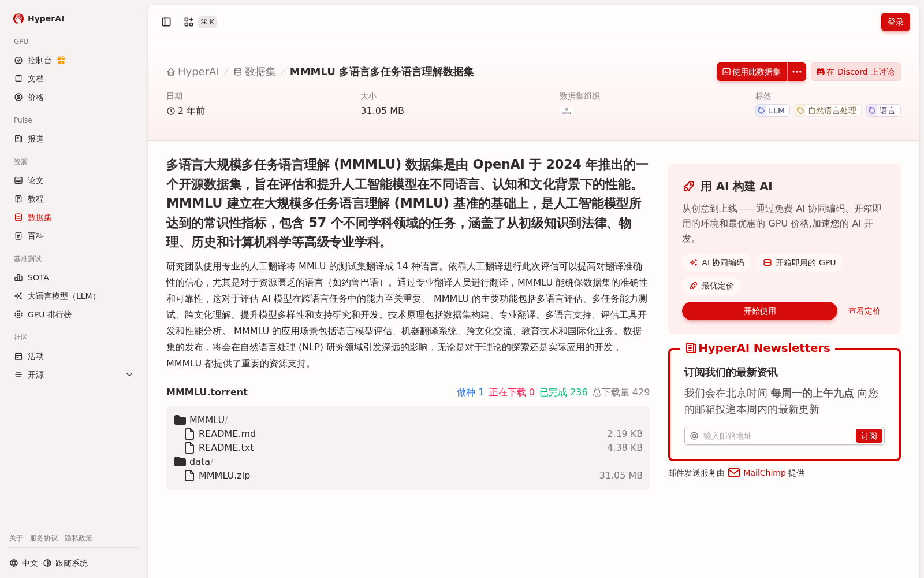Click 在 Discord 上讨论 button
Image resolution: width=924 pixels, height=578 pixels.
pos(855,72)
